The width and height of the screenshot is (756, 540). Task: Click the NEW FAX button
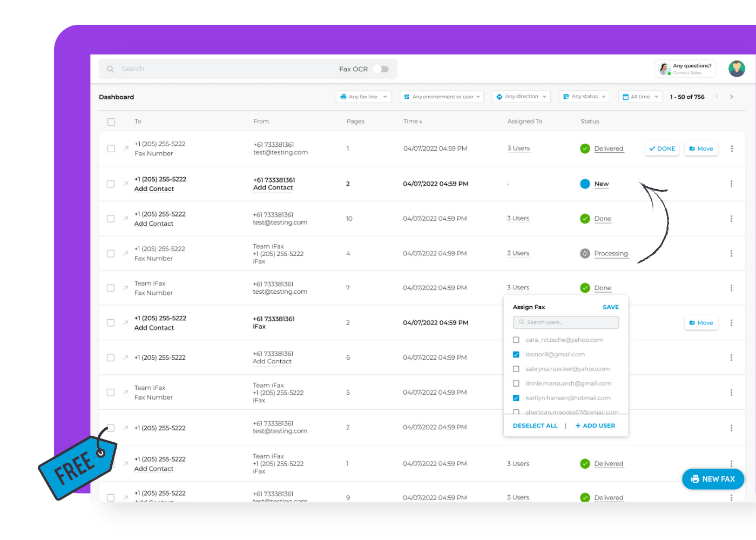(x=713, y=479)
